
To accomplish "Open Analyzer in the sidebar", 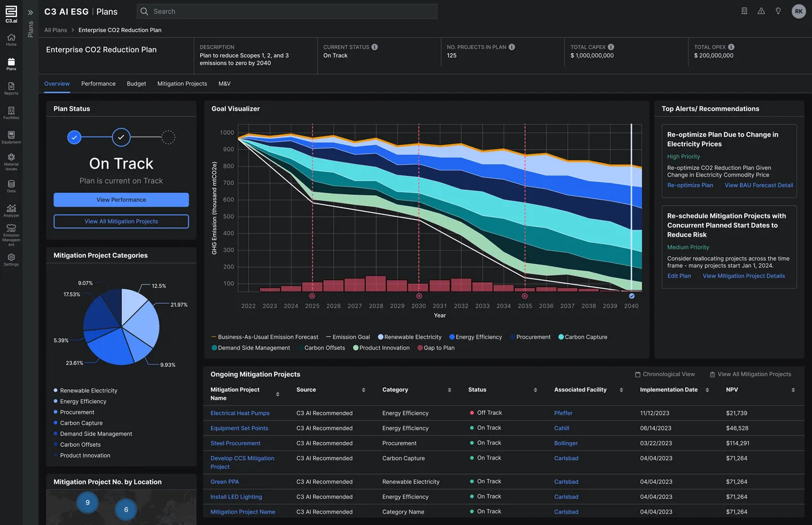I will click(x=11, y=210).
